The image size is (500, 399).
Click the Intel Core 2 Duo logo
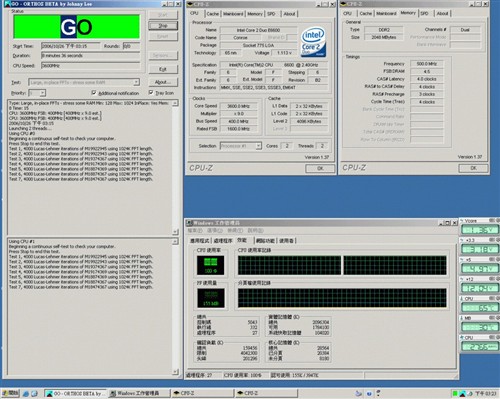coord(313,42)
